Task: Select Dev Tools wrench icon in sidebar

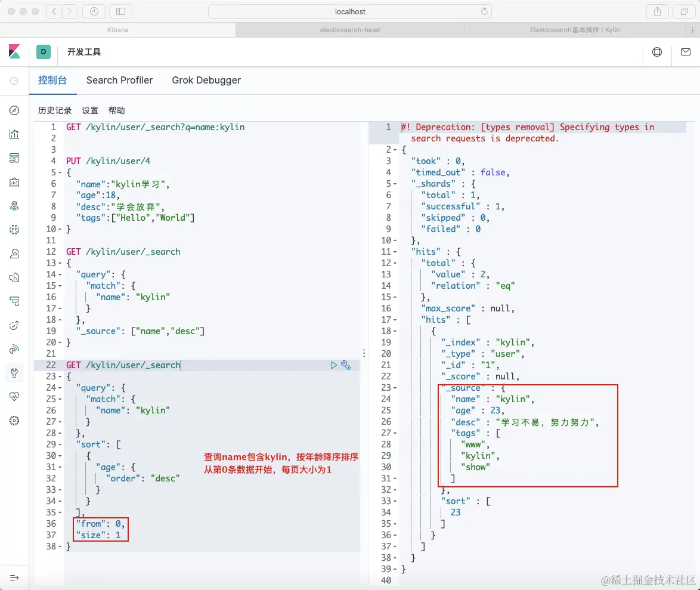Action: (x=14, y=372)
